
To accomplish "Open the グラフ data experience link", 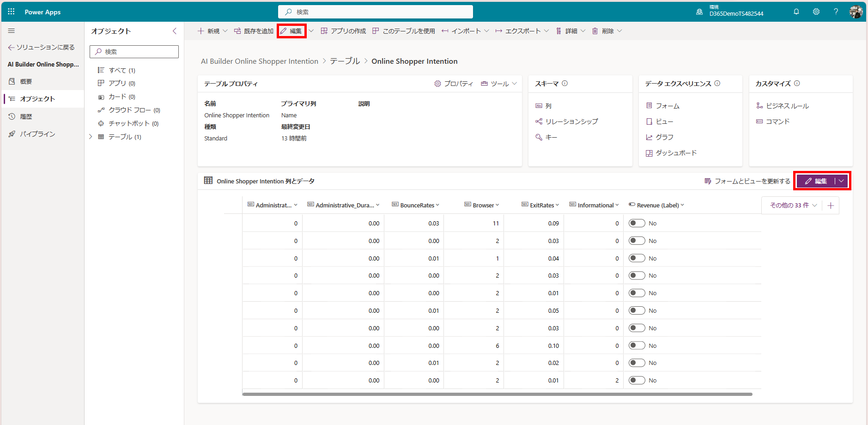I will point(660,137).
